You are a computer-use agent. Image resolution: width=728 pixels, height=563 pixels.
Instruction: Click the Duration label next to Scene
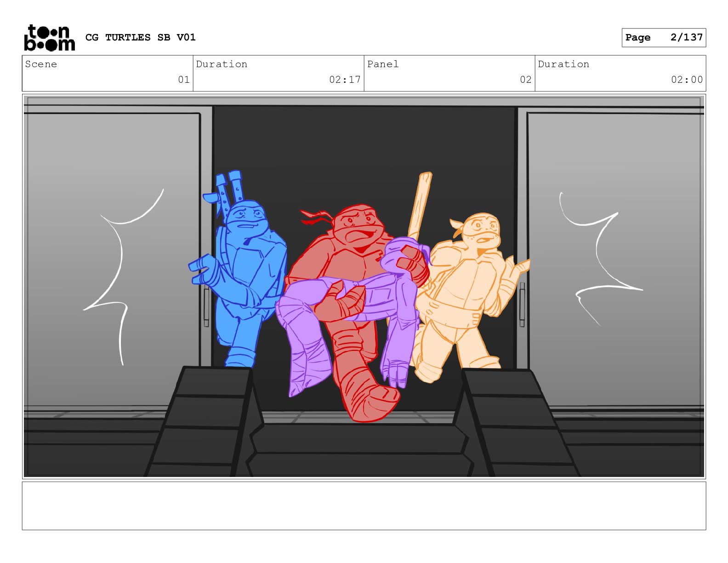click(222, 64)
